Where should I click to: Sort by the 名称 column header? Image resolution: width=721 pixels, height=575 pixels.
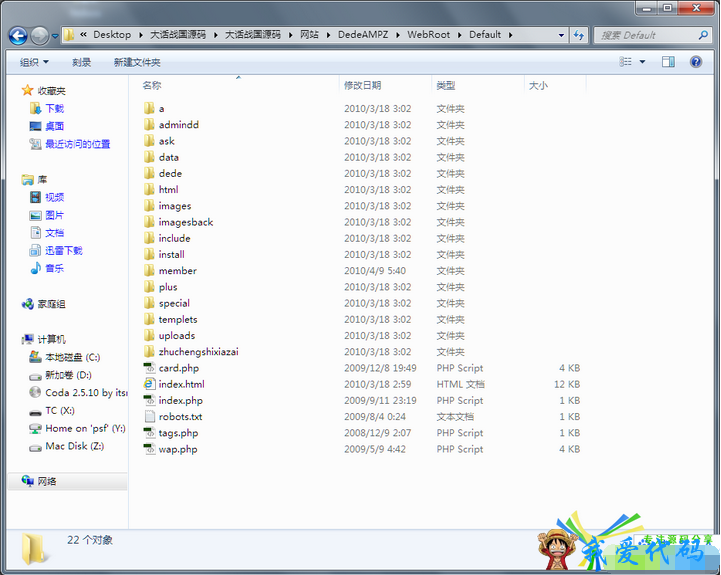[x=152, y=85]
